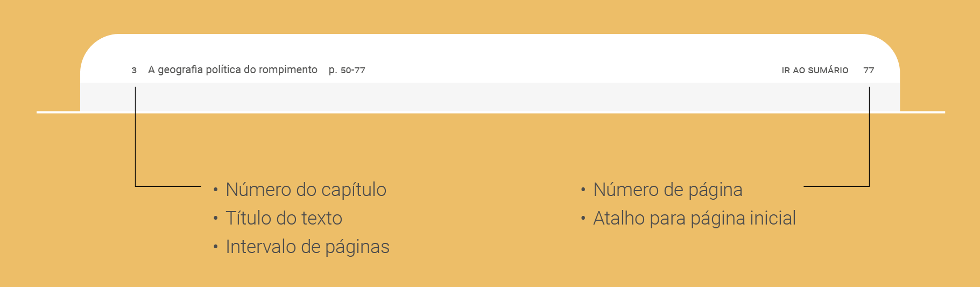Click the vertical callout line below chapter number
Screen dimensions: 980x287
point(135,140)
